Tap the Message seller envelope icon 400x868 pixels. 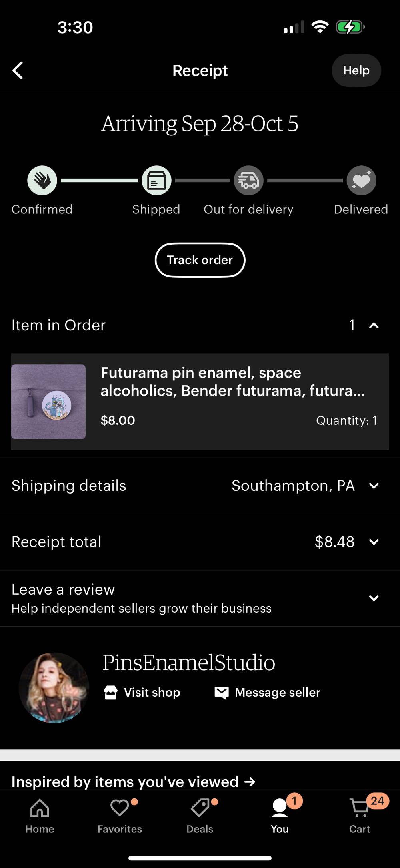point(222,692)
